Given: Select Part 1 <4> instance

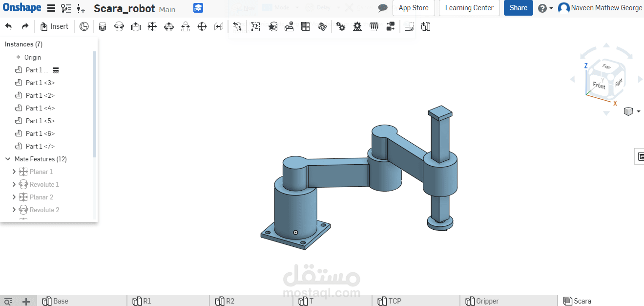Looking at the screenshot, I should (40, 108).
